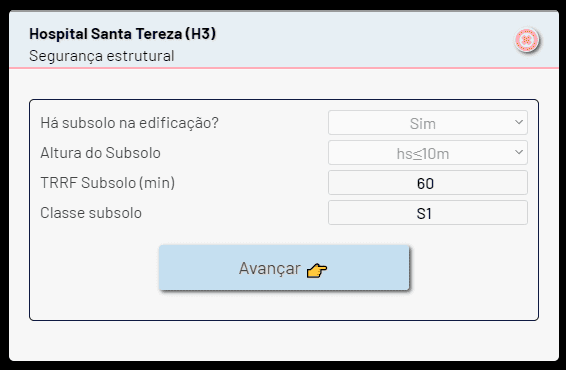The height and width of the screenshot is (370, 566).
Task: Close the Hospital Santa Tereza dialog
Action: (x=527, y=40)
